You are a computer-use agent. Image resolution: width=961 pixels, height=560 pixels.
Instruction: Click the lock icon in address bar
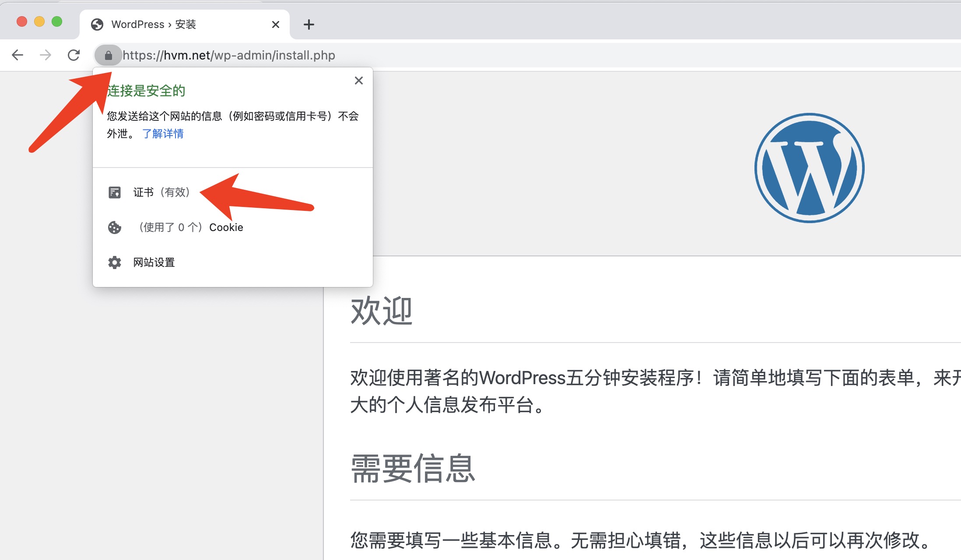(108, 56)
